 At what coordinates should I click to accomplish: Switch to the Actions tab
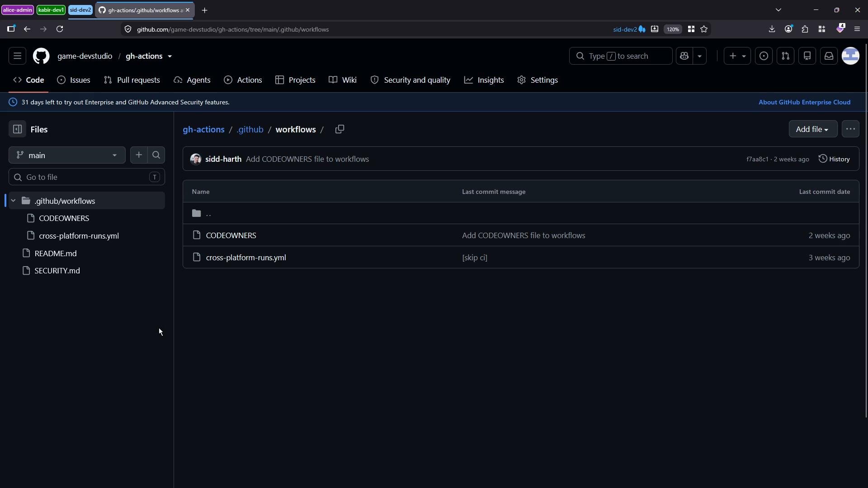(243, 80)
